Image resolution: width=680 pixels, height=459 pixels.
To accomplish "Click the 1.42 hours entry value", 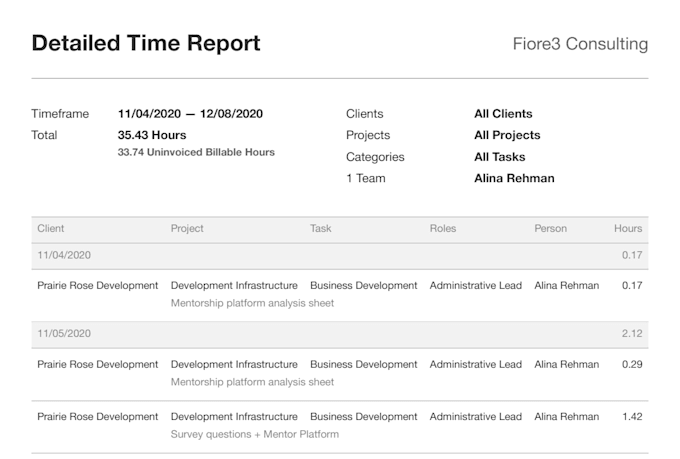I will click(632, 417).
